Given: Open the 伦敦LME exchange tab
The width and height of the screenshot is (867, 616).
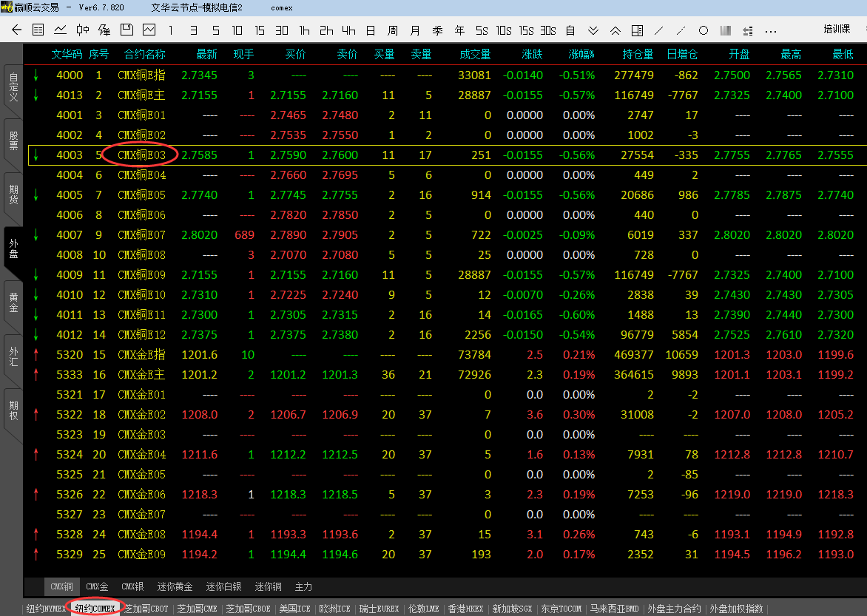Looking at the screenshot, I should click(x=425, y=609).
